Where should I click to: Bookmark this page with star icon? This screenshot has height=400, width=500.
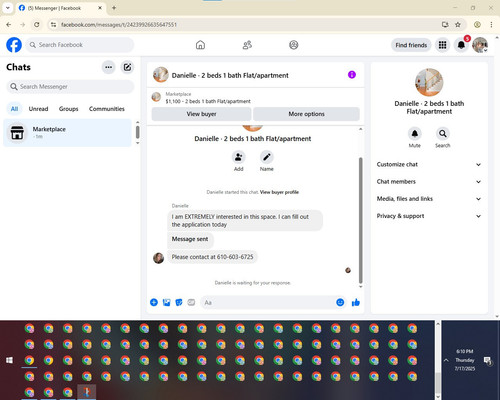[458, 25]
